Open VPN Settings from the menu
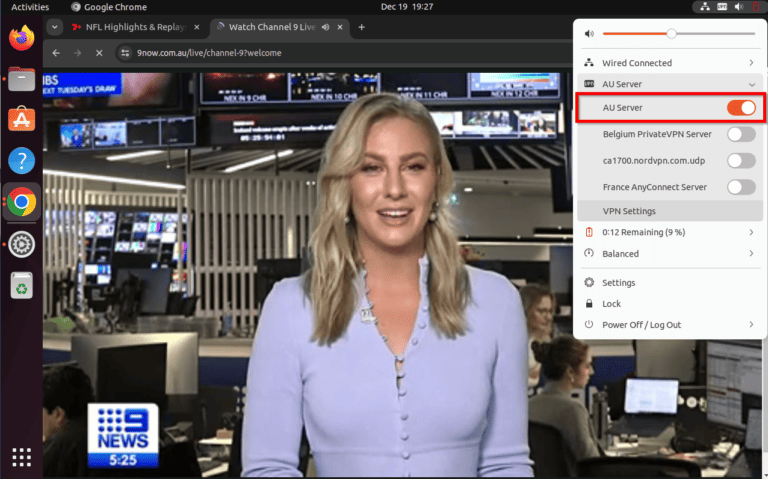The width and height of the screenshot is (768, 479). [x=629, y=211]
